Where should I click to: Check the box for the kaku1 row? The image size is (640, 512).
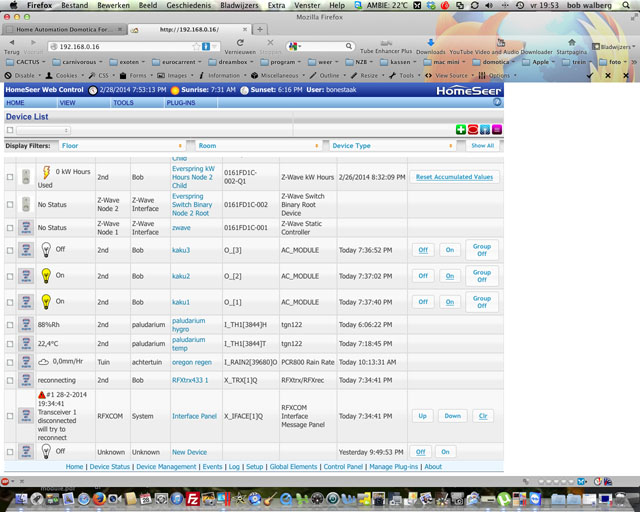coord(10,303)
